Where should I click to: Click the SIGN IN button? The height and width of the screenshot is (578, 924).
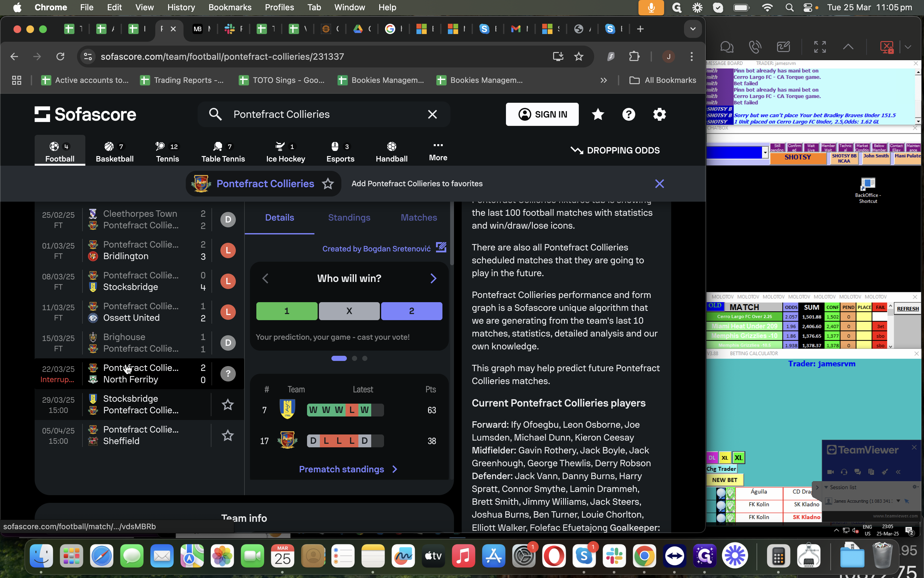point(542,114)
